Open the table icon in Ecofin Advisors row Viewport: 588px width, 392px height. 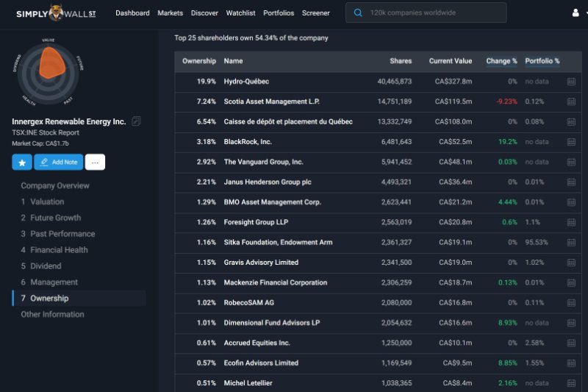[x=571, y=363]
